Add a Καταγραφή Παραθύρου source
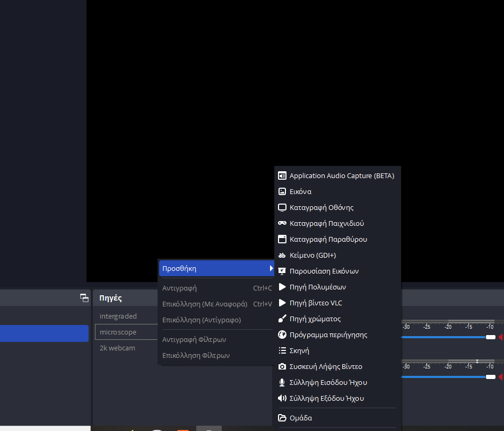This screenshot has height=431, width=504. tap(337, 239)
